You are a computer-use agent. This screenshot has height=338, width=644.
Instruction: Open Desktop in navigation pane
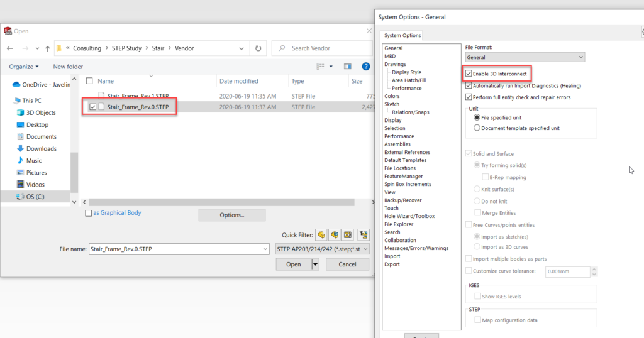pos(33,124)
